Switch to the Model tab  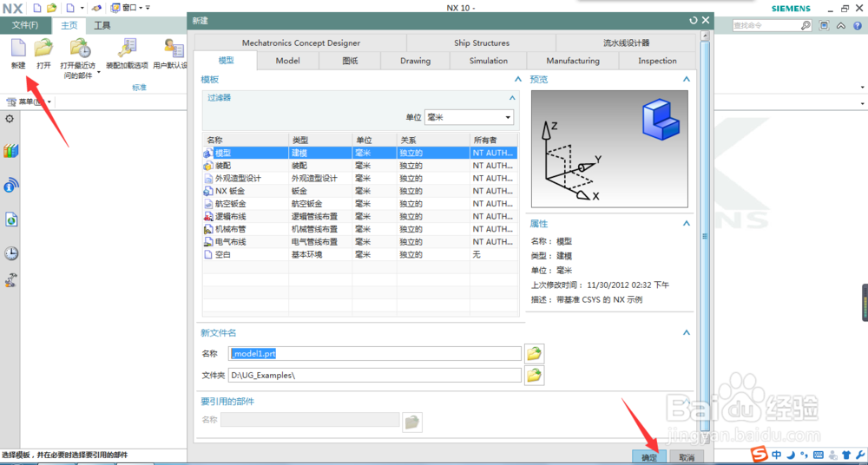[288, 61]
